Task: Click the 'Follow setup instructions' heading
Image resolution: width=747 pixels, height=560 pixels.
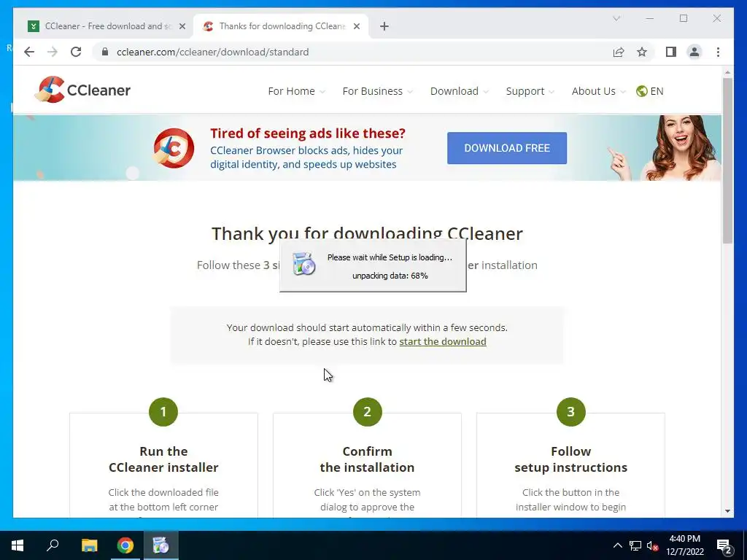Action: coord(570,459)
